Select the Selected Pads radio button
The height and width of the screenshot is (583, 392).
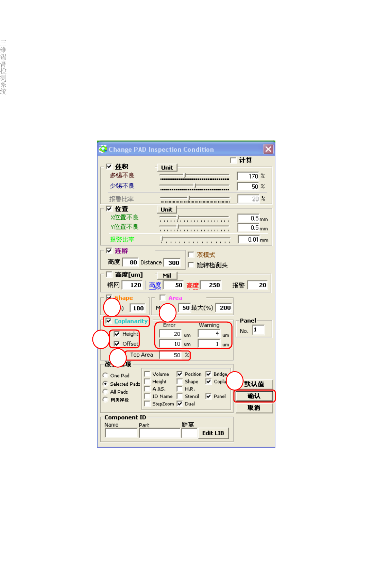point(105,384)
